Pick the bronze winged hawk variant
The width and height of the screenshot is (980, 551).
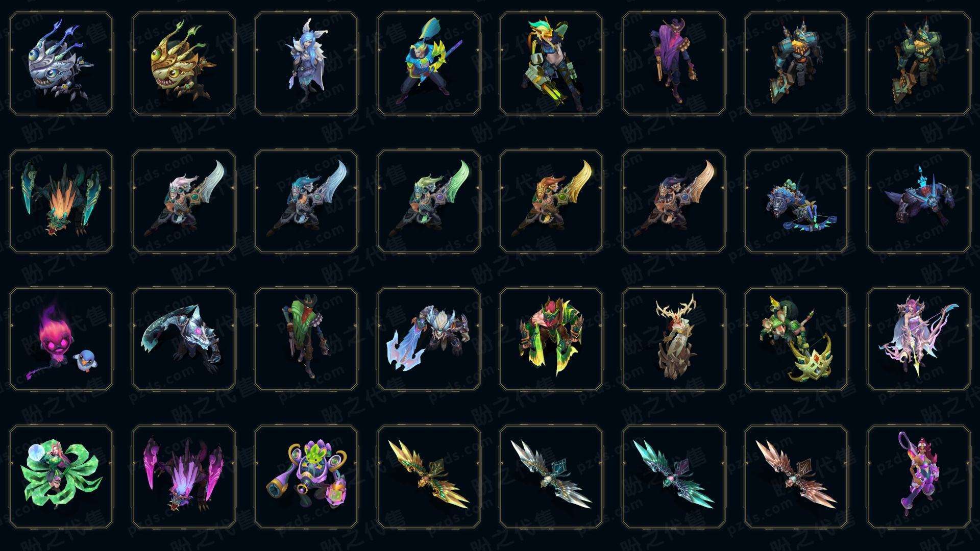click(x=796, y=477)
